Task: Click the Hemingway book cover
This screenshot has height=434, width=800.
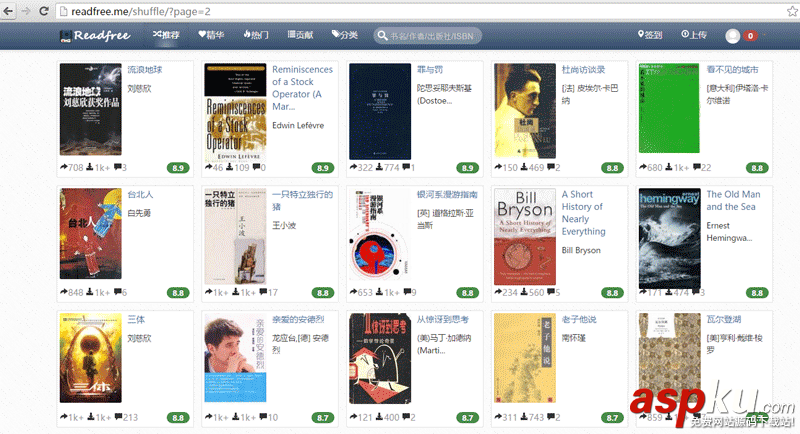Action: [669, 239]
